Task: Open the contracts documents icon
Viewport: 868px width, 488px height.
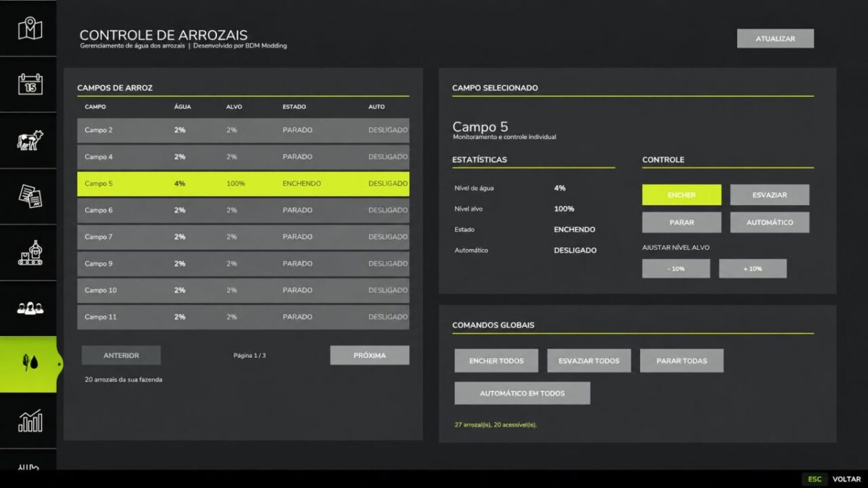Action: tap(30, 196)
